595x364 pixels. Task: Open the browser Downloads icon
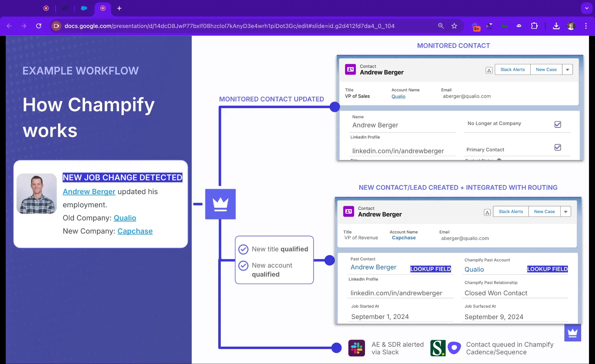(x=556, y=26)
